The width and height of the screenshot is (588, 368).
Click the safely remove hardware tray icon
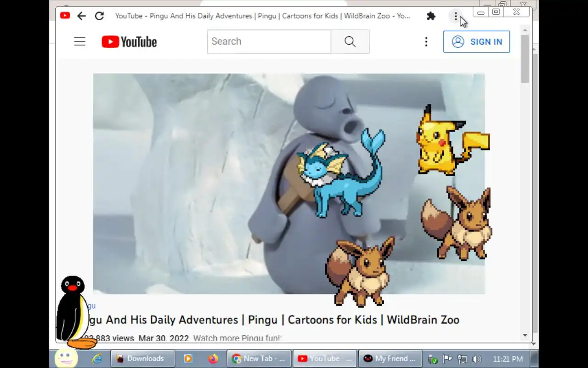click(x=432, y=359)
